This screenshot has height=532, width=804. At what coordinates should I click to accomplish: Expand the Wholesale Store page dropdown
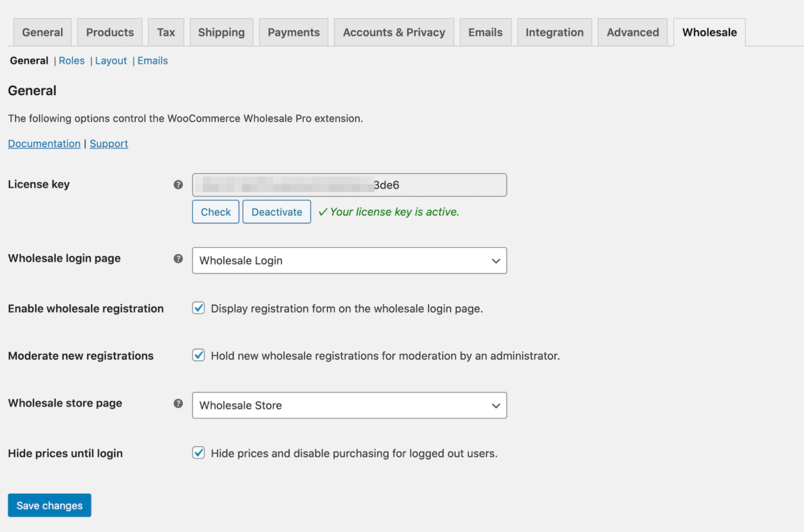[349, 405]
